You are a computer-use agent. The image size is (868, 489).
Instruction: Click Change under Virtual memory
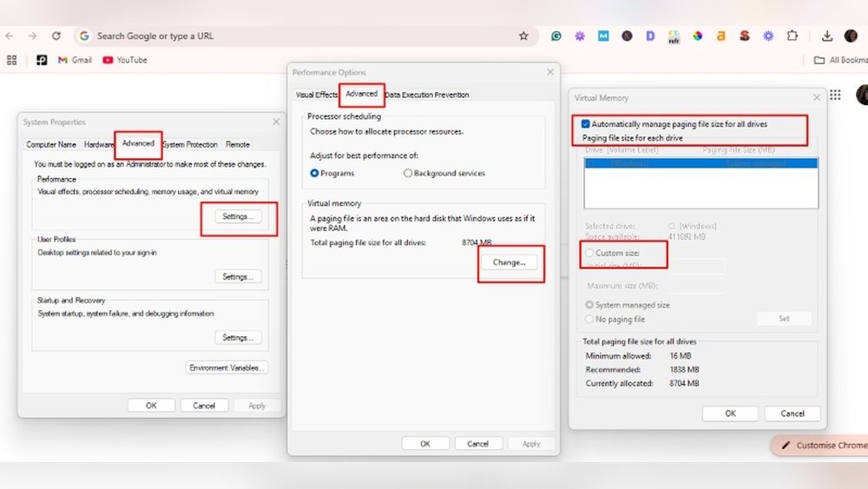point(509,261)
